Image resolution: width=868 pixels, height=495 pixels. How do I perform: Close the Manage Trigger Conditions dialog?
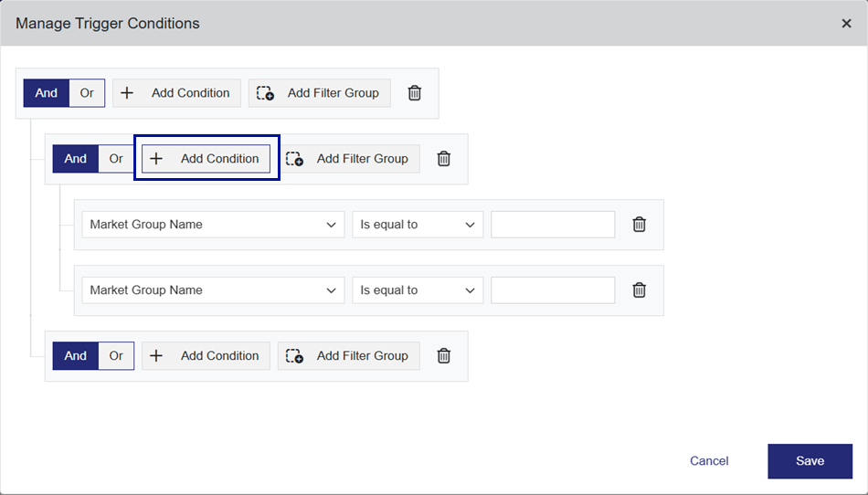pos(846,24)
